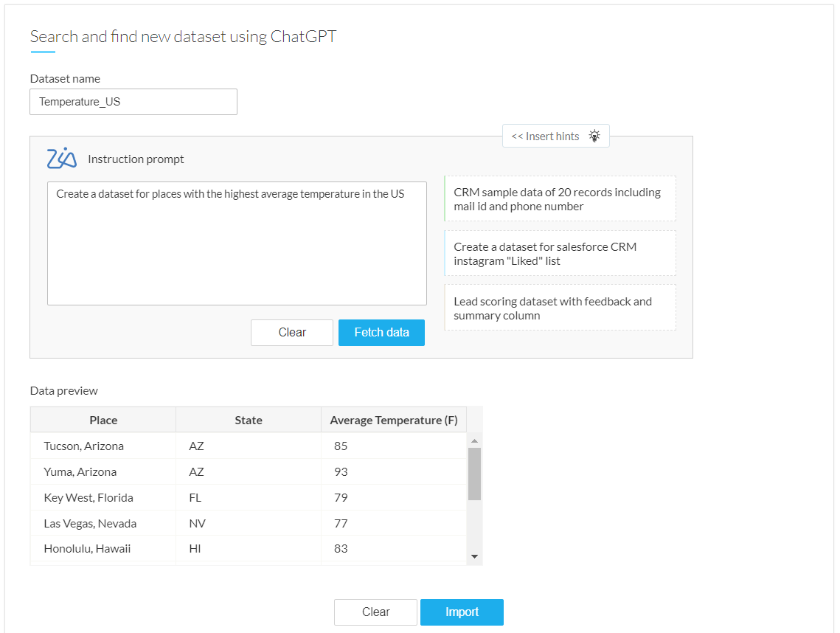This screenshot has width=840, height=633.
Task: Click the data preview scrollbar thumb
Action: [474, 473]
